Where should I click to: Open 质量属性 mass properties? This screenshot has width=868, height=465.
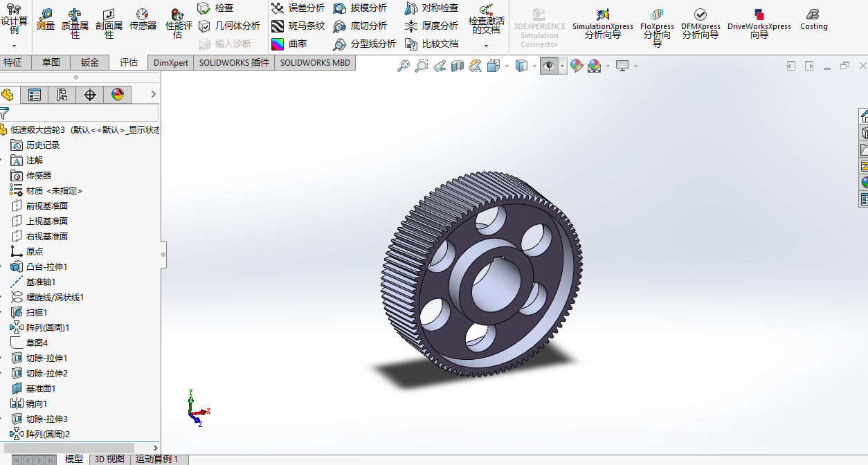(x=75, y=24)
